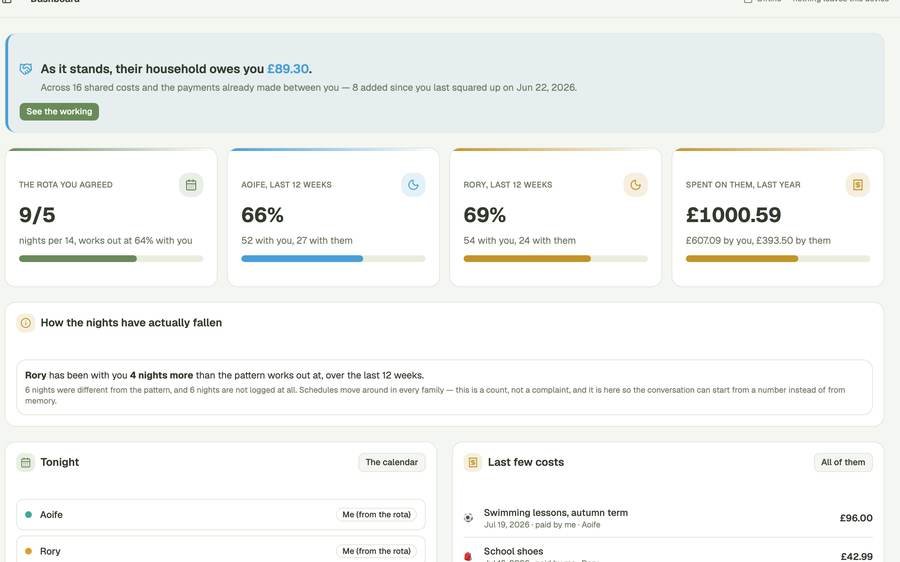This screenshot has width=900, height=562.
Task: Click the £96.00 swimming lessons amount
Action: pyautogui.click(x=856, y=518)
